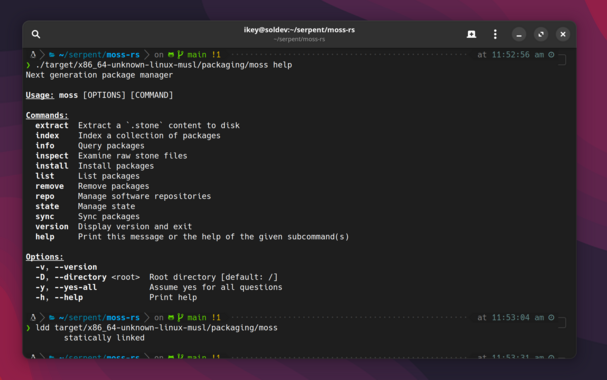Open the three-dot terminal menu
Screen dimensions: 607x380
tap(495, 34)
